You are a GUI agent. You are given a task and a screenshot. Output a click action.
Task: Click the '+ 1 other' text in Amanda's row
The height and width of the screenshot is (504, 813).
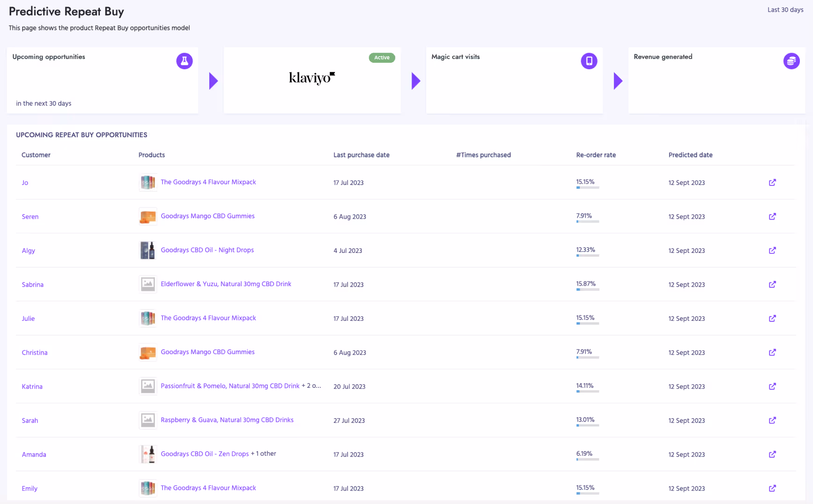pos(264,453)
